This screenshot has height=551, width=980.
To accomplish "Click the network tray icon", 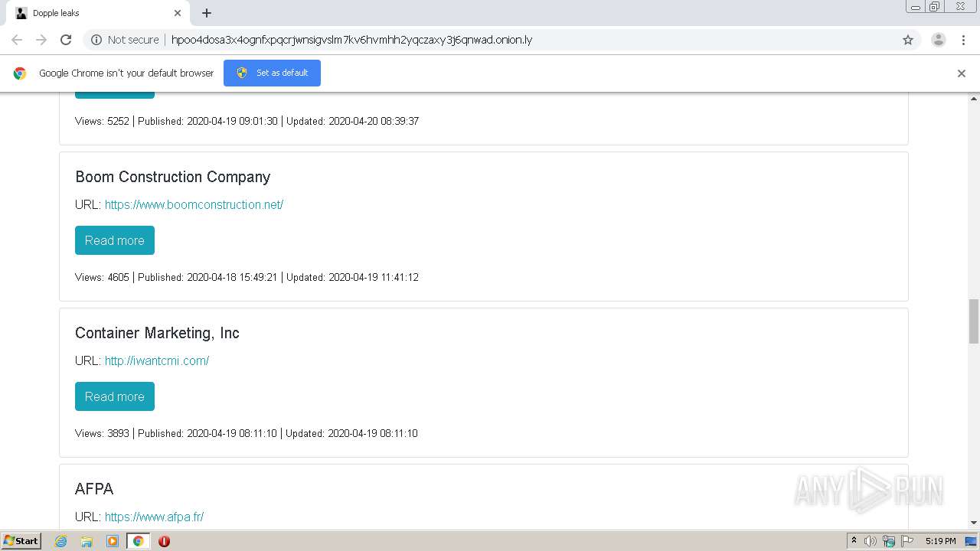I will [889, 541].
